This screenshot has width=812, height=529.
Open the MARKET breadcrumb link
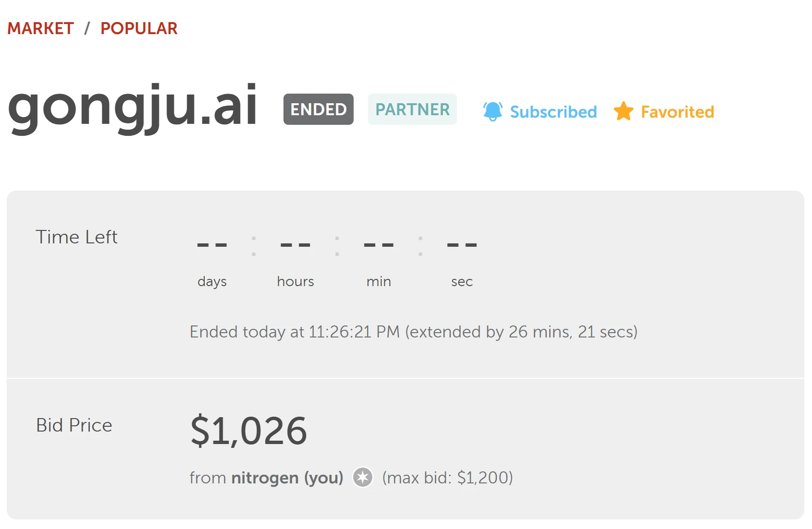tap(40, 28)
